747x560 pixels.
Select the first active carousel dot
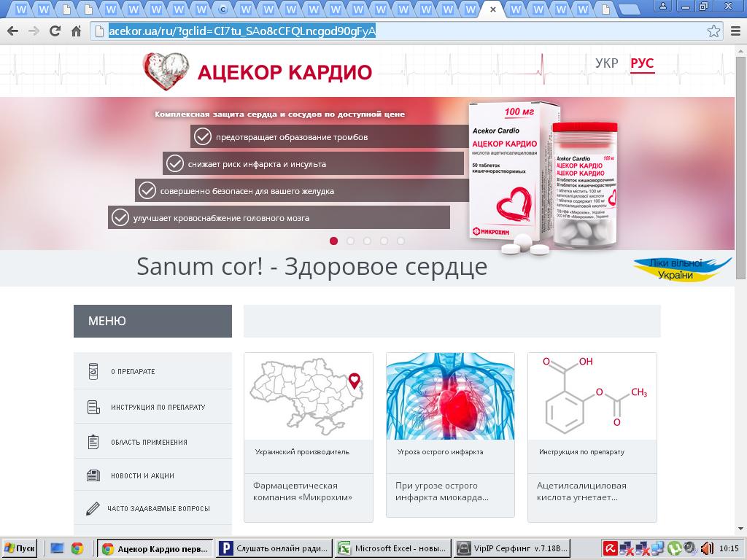pos(333,241)
